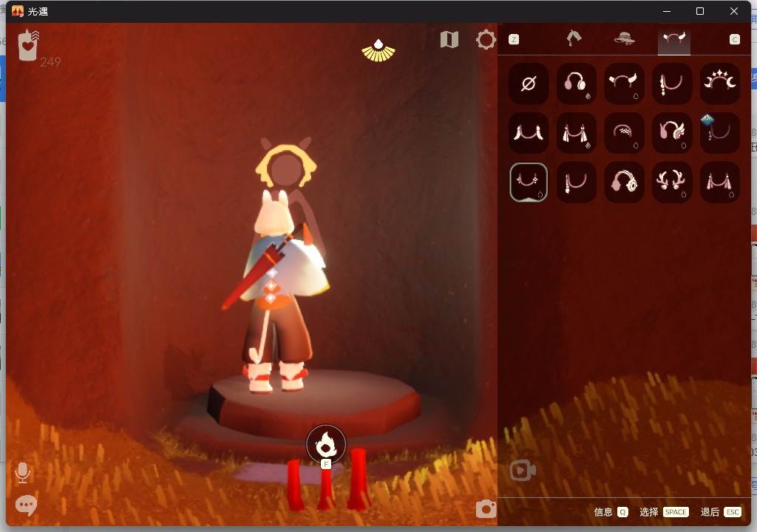This screenshot has width=757, height=532.
Task: Click the 选择 select button
Action: coord(665,512)
